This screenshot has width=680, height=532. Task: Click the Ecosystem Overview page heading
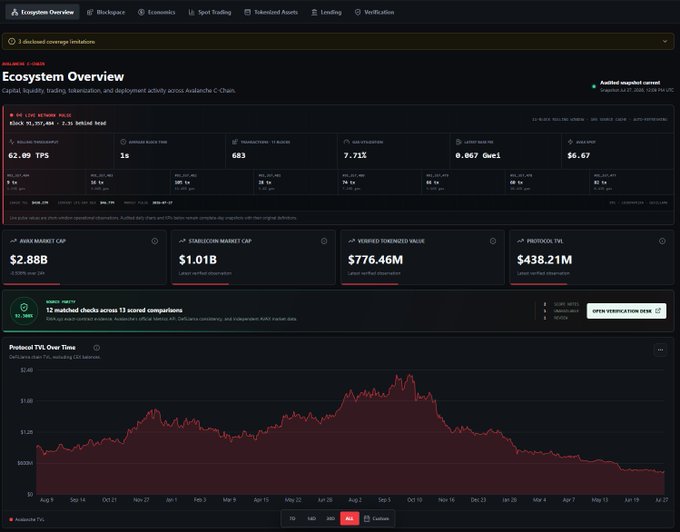(x=63, y=77)
